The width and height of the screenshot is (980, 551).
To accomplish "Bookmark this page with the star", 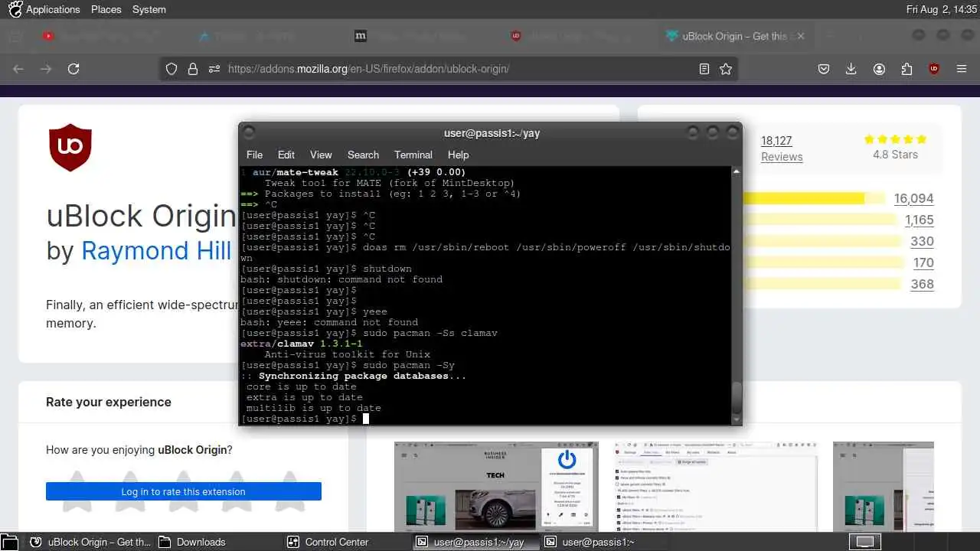I will (726, 69).
